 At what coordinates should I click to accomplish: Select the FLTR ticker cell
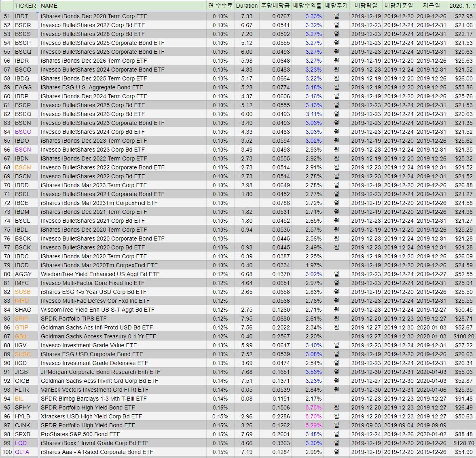click(25, 390)
